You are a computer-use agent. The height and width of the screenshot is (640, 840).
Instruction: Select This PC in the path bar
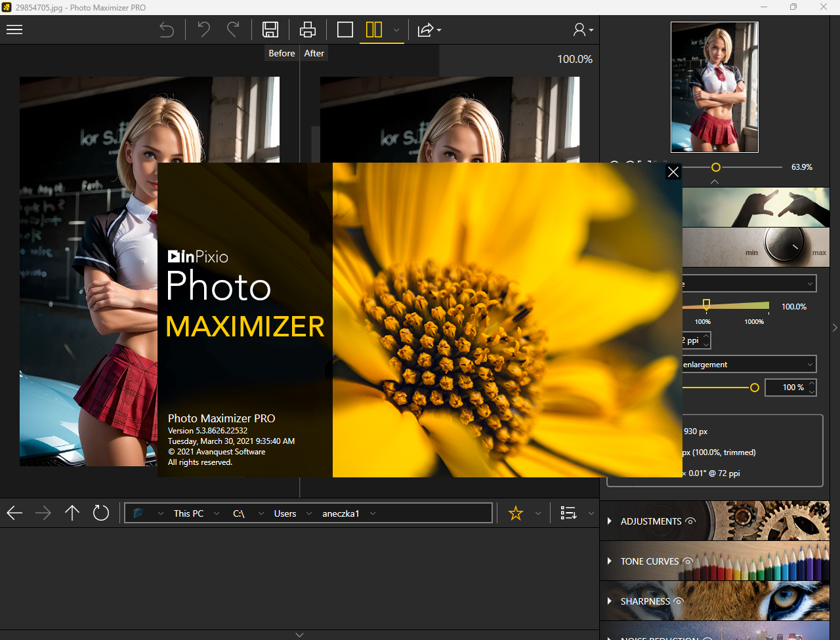click(x=188, y=513)
